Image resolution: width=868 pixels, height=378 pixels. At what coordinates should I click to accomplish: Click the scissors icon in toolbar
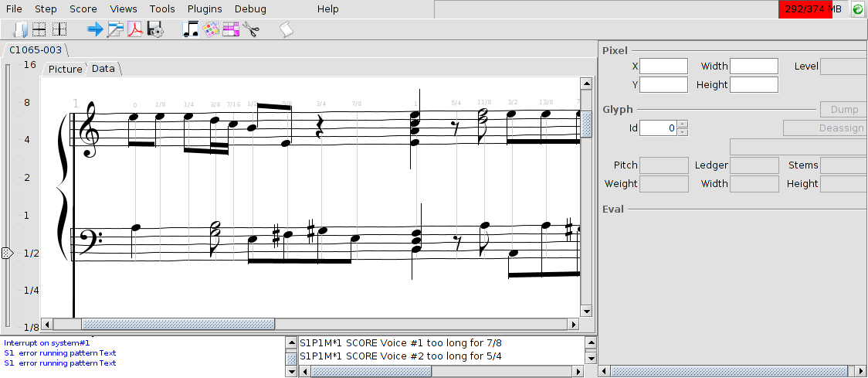click(x=251, y=29)
